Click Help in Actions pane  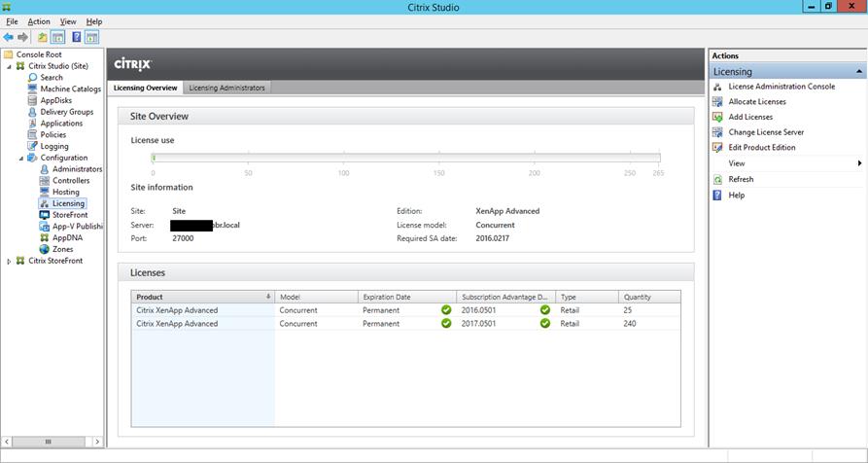click(736, 196)
